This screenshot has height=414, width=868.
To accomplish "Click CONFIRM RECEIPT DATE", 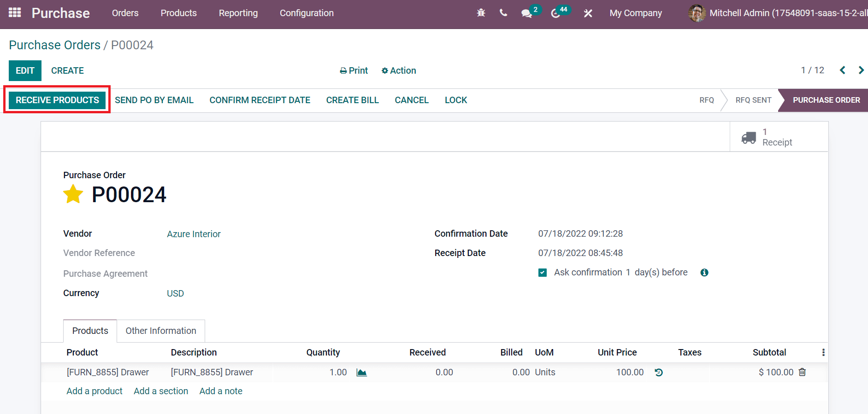I will pos(260,100).
